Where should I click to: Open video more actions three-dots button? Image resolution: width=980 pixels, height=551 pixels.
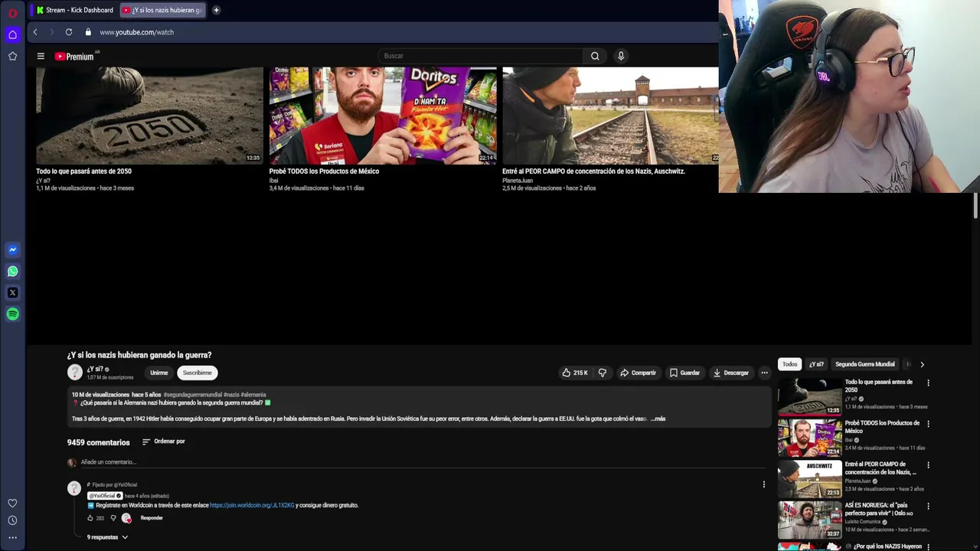764,373
